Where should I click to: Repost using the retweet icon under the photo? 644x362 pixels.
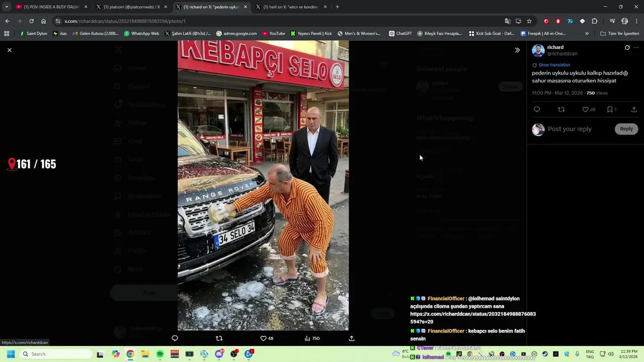219,338
